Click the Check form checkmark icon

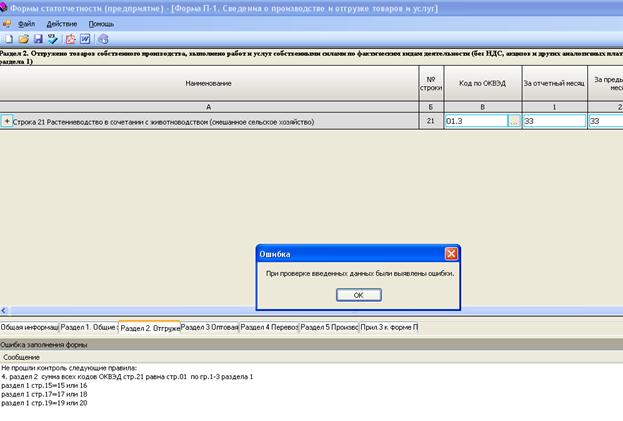[52, 39]
